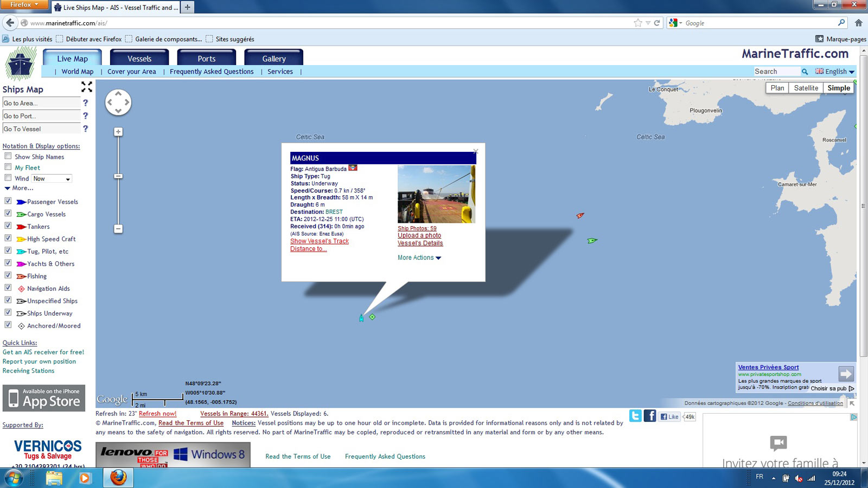Viewport: 868px width, 488px height.
Task: Toggle fullscreen map expand icon
Action: click(87, 87)
